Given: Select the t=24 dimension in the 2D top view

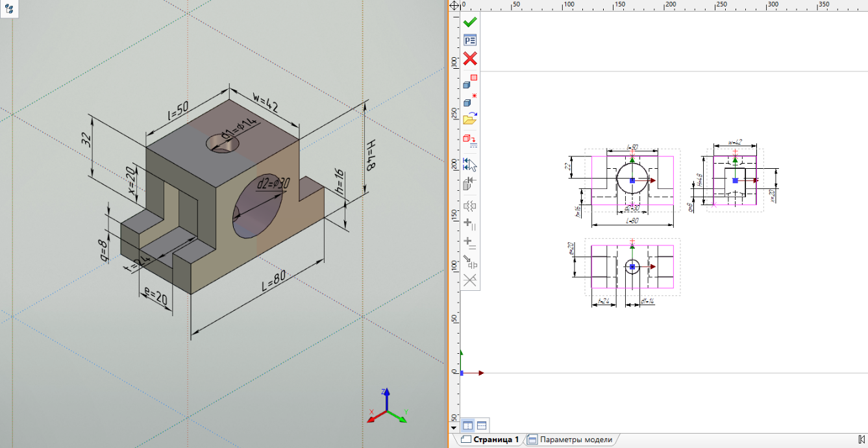Looking at the screenshot, I should click(x=602, y=301).
